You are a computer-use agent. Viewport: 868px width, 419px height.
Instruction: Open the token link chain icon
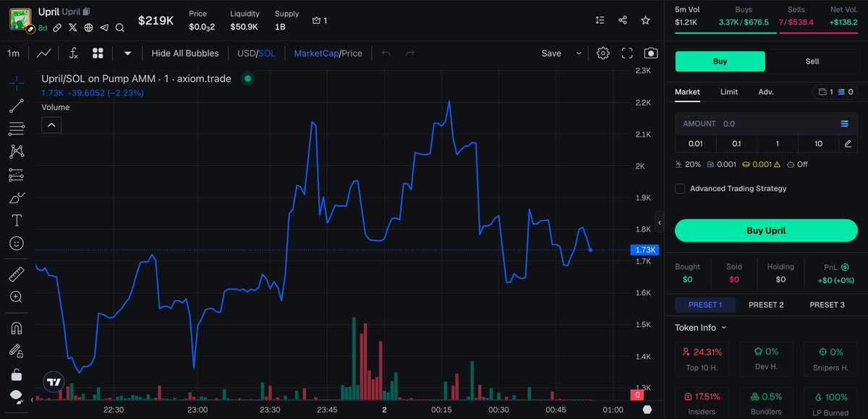coord(56,27)
